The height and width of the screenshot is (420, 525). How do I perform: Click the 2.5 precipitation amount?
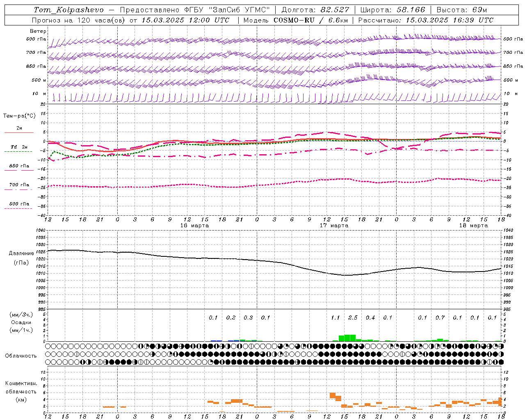point(353,317)
